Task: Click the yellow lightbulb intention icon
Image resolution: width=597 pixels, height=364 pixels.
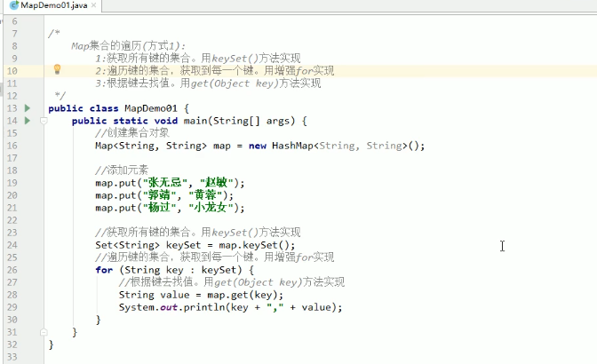Action: tap(57, 69)
